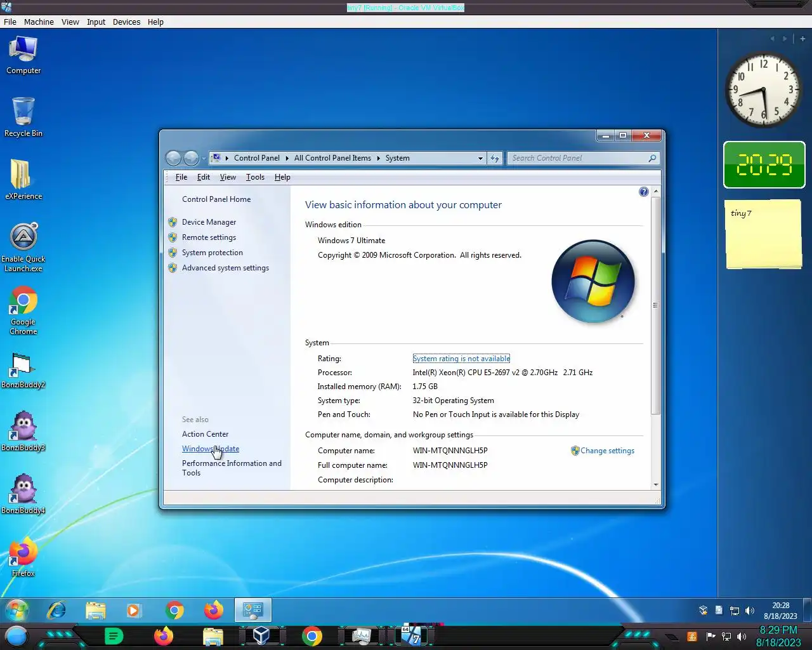Go to Control Panel Home
The height and width of the screenshot is (650, 812).
216,199
